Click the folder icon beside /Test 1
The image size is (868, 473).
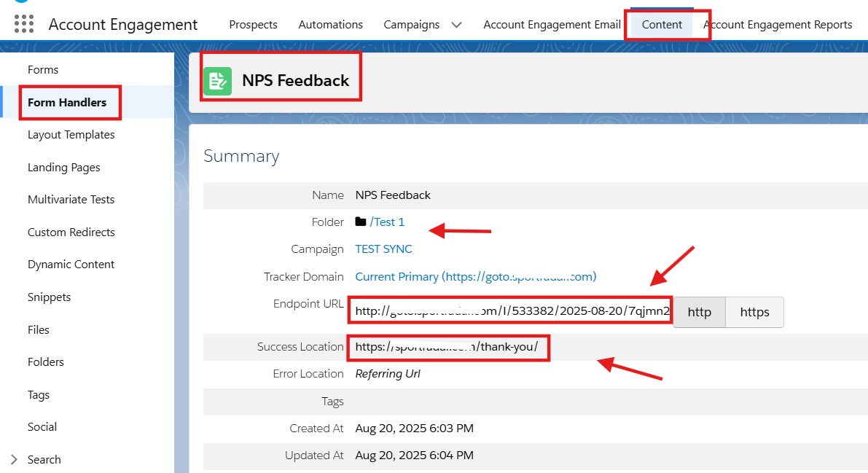coord(360,222)
